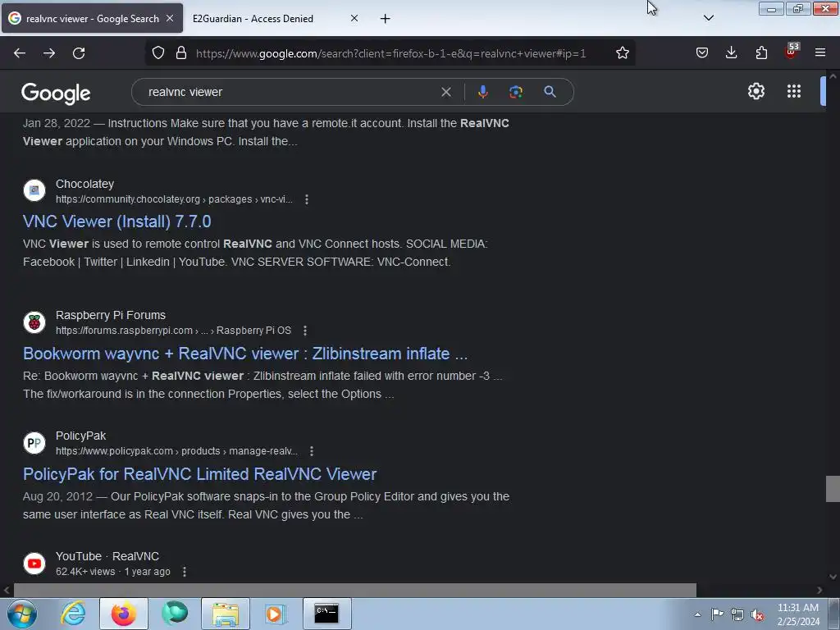
Task: Open options for the PolicyPak result
Action: coord(311,451)
